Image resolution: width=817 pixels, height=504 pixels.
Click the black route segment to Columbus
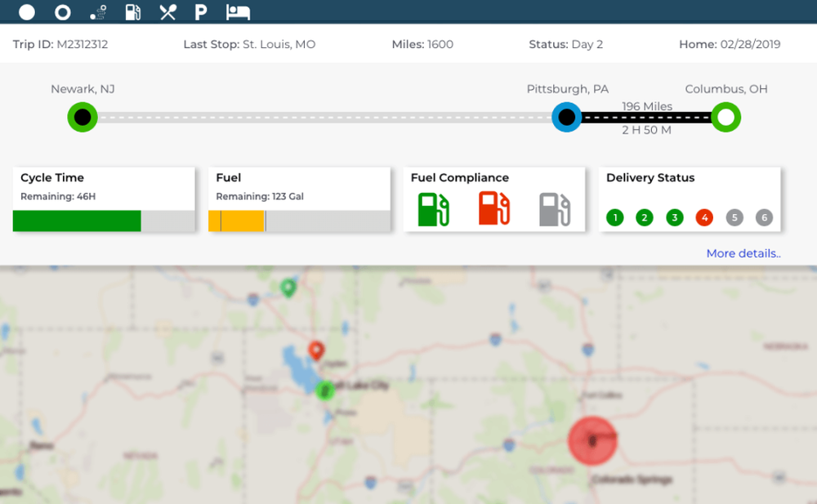646,118
